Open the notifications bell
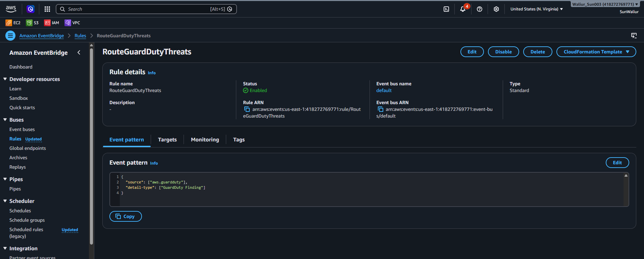The height and width of the screenshot is (259, 644). 463,9
